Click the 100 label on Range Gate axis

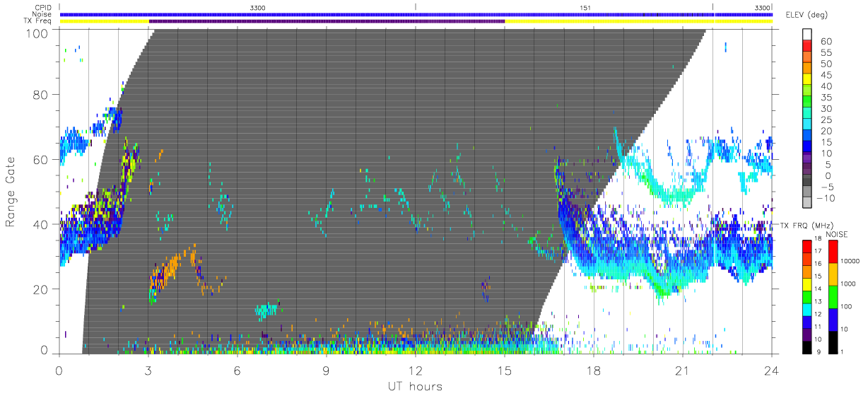(37, 33)
